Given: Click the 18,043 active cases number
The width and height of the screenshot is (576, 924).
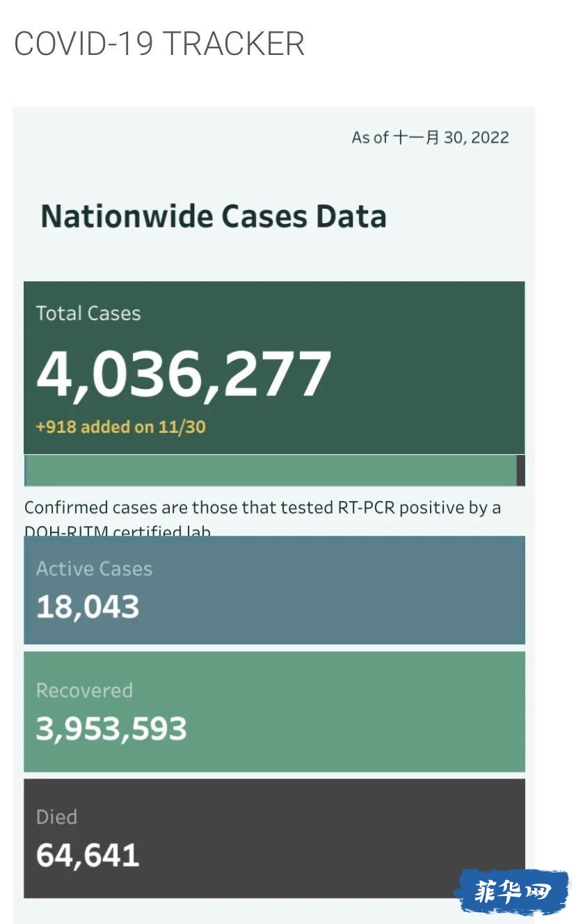Looking at the screenshot, I should (88, 607).
